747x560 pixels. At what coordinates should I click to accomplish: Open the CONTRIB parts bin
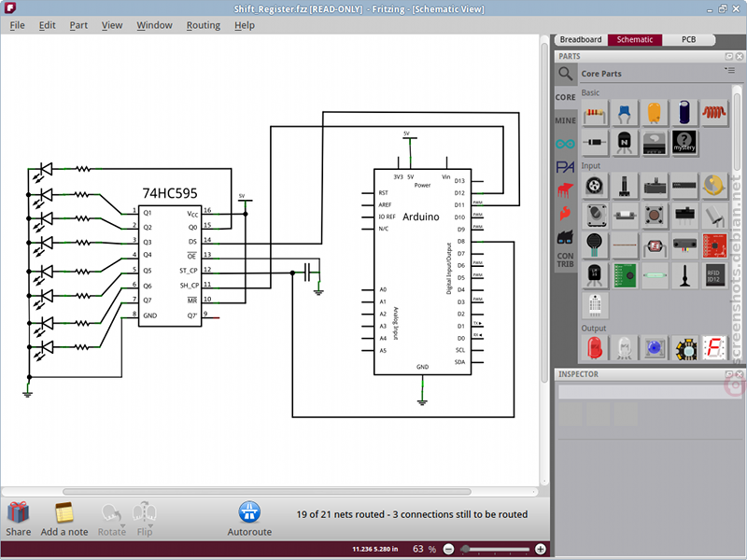point(566,260)
